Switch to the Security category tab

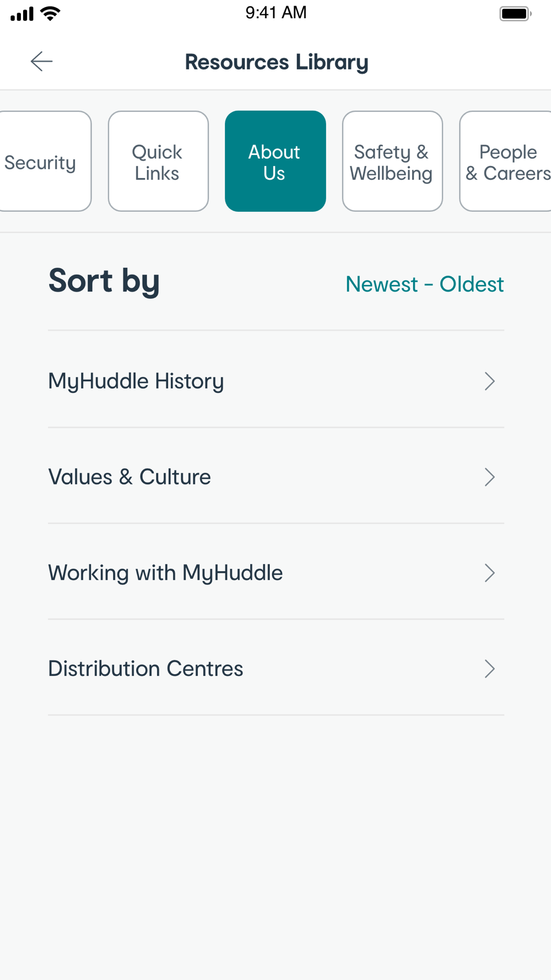(x=45, y=161)
